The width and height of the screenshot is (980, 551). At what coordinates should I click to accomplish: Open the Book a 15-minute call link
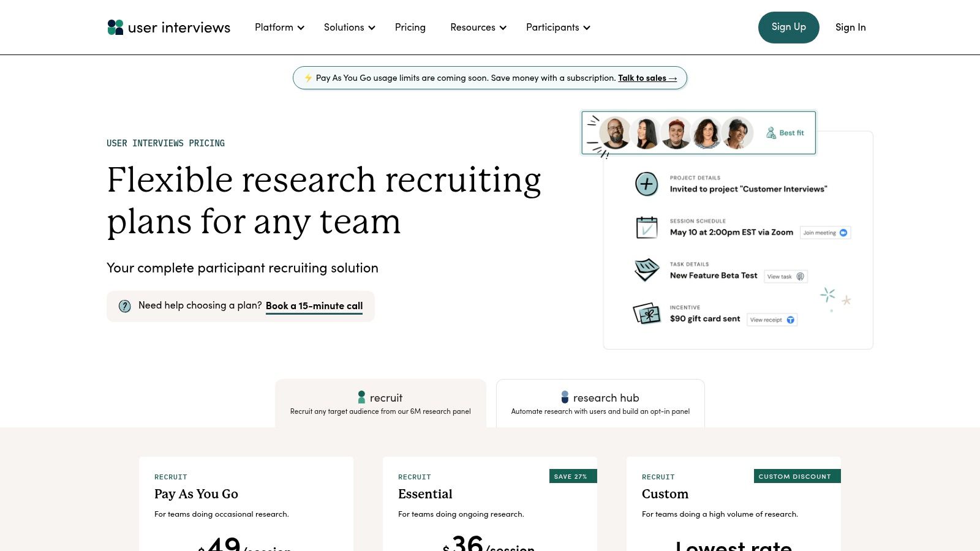[314, 306]
